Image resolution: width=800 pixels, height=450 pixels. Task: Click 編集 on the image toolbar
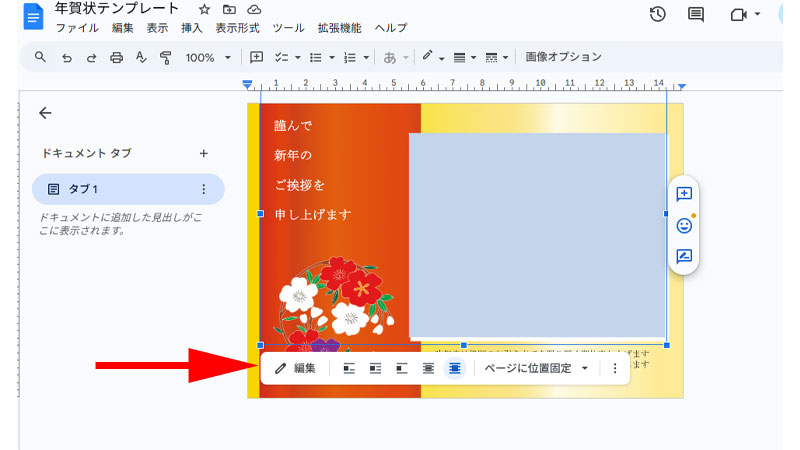coord(295,368)
